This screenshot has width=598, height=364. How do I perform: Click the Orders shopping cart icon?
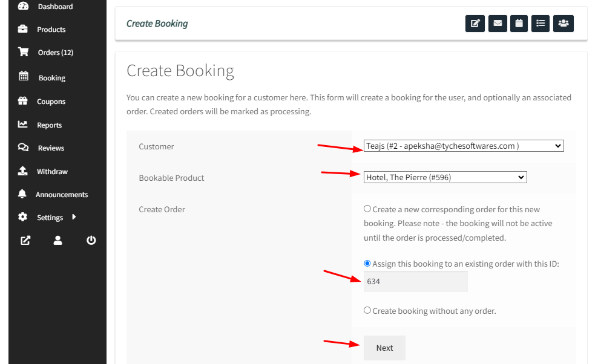pos(23,51)
